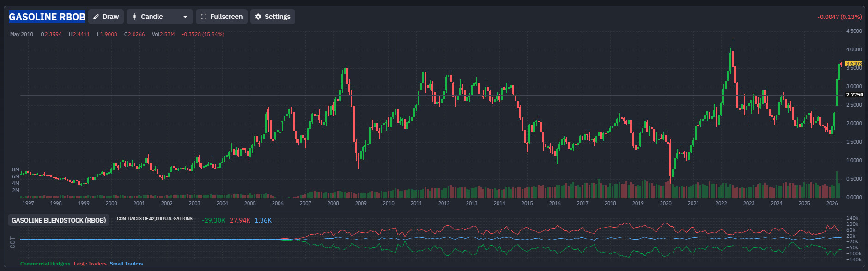Click the yellow 3.6103 price label
This screenshot has height=271, width=868.
[854, 64]
